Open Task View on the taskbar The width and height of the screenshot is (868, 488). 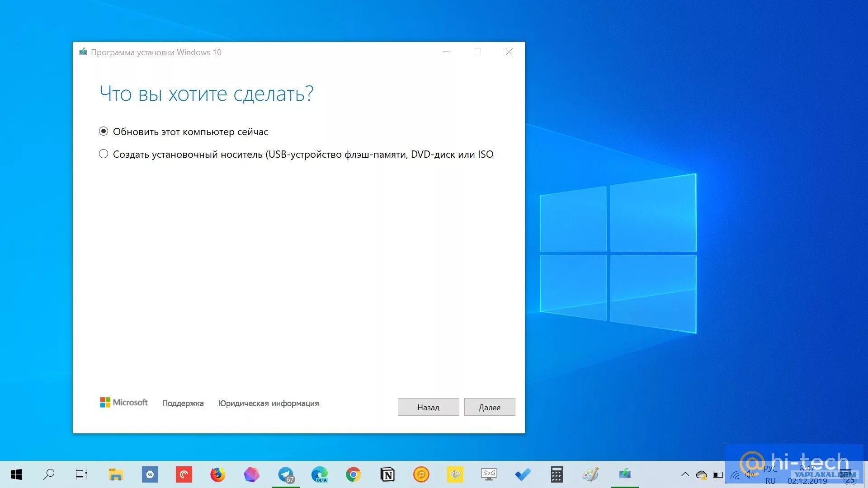[81, 474]
